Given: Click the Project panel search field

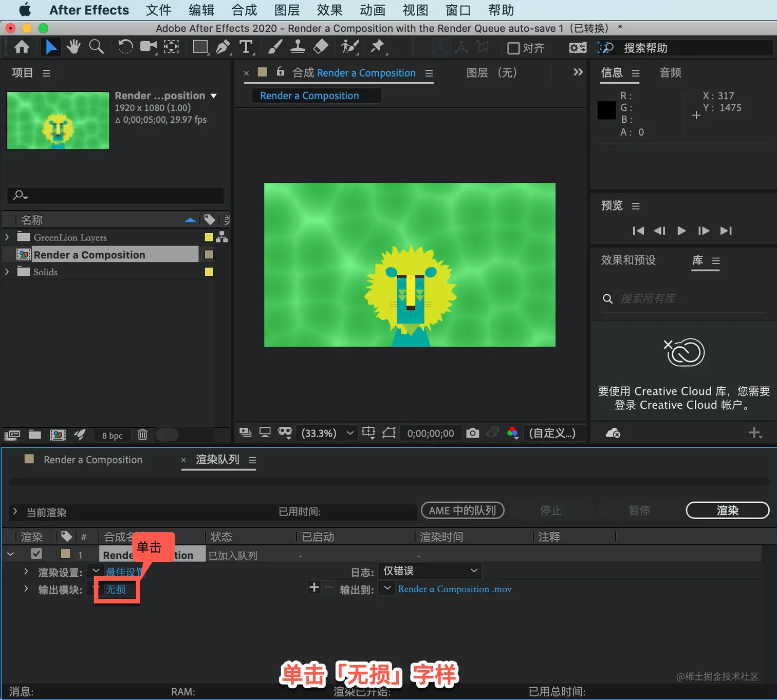Looking at the screenshot, I should 115,195.
